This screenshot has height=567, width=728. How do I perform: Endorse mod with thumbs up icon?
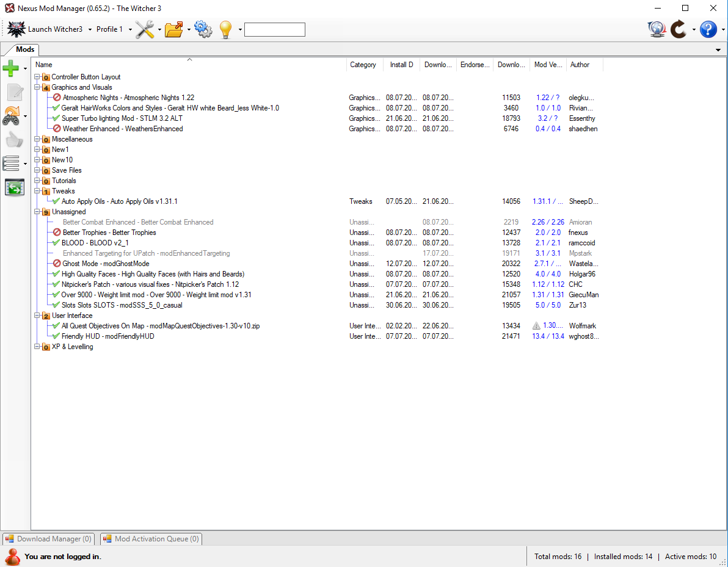(15, 139)
